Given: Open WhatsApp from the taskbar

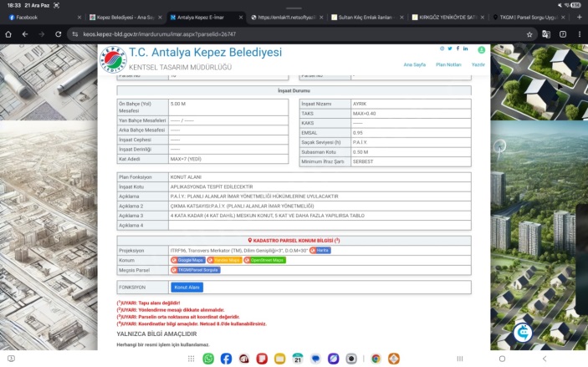Looking at the screenshot, I should (208, 359).
